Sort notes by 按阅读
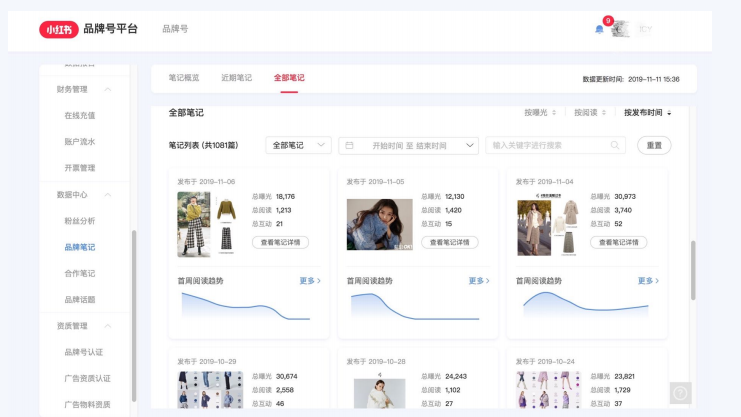This screenshot has width=741, height=417. coord(590,113)
